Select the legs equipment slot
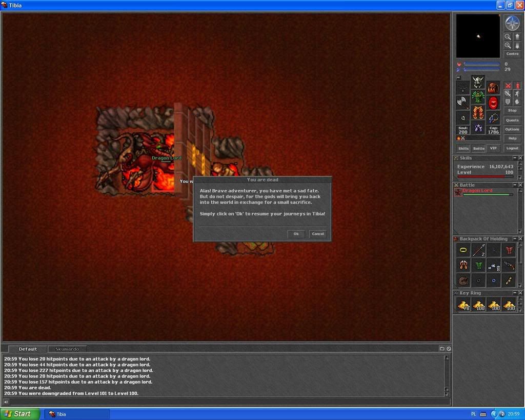525x420 pixels. [x=478, y=112]
